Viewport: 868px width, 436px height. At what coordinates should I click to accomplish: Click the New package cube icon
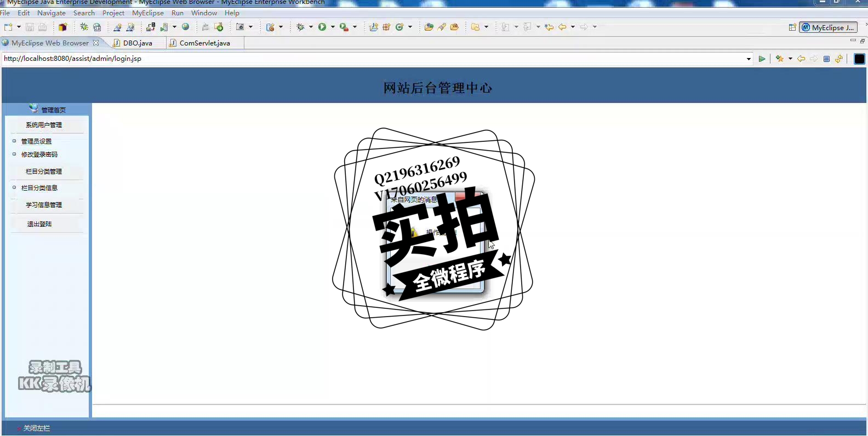62,27
